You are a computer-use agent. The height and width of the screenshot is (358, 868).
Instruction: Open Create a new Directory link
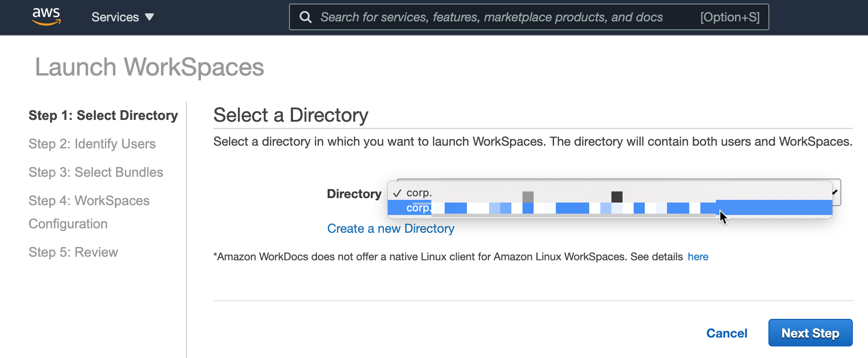391,229
